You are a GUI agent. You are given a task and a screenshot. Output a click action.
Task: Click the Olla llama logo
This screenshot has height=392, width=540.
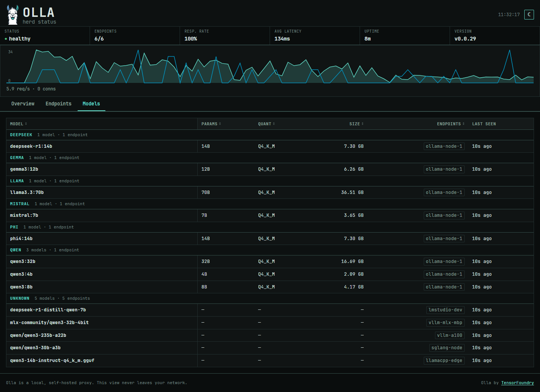(x=12, y=15)
